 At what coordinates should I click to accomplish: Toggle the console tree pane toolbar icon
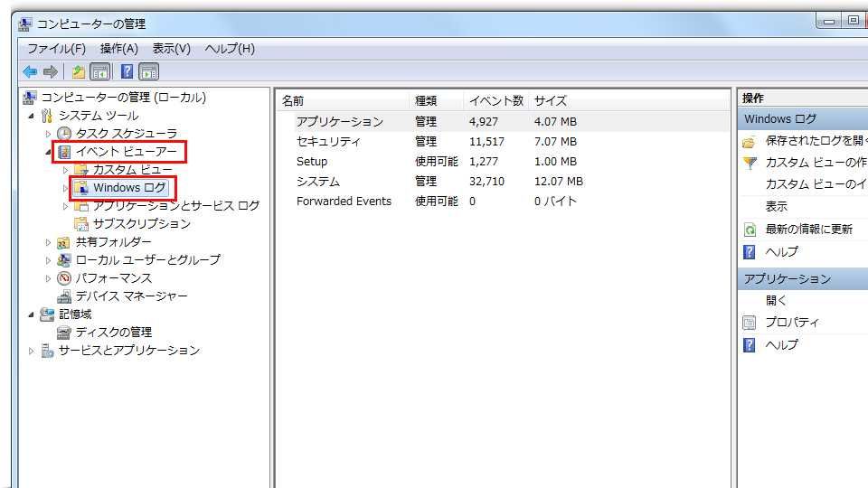pyautogui.click(x=100, y=71)
